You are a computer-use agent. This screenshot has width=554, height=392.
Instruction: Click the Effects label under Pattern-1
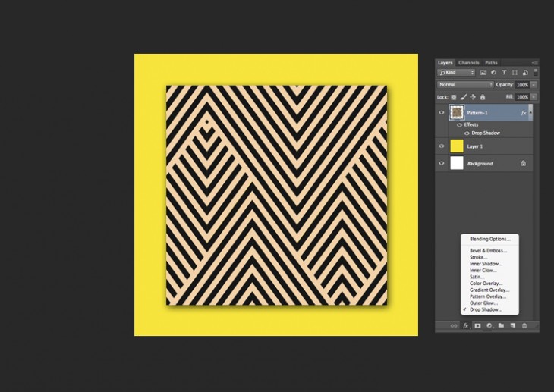(471, 124)
